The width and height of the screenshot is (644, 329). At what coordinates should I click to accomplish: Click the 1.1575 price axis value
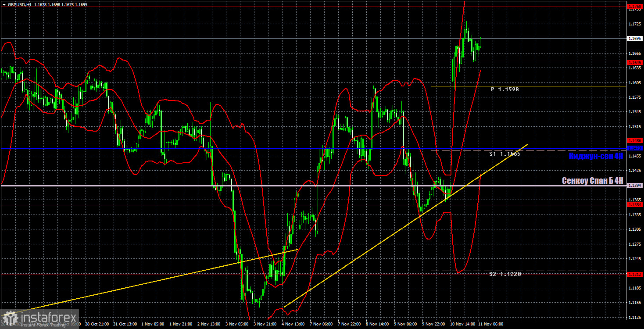635,97
